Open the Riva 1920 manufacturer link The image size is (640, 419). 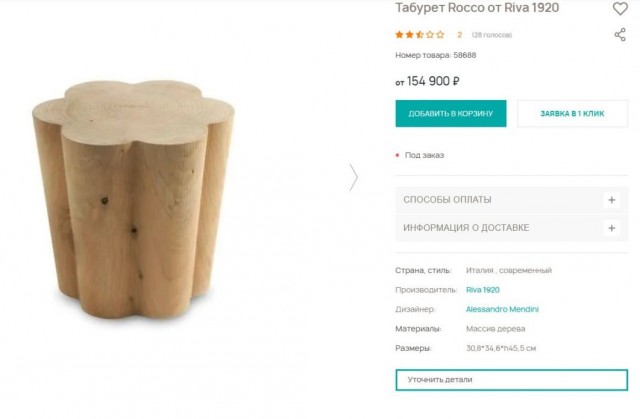click(x=483, y=290)
